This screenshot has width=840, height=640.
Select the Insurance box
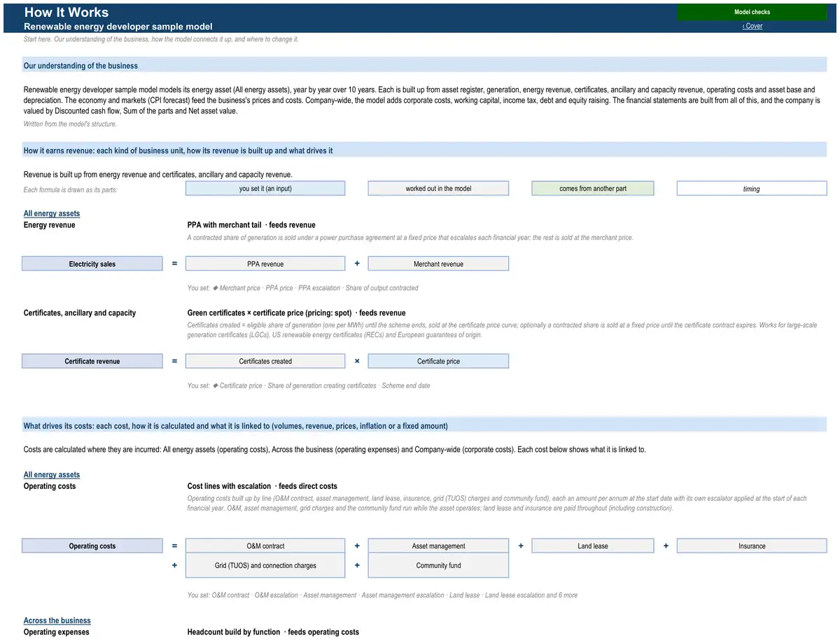coord(752,546)
